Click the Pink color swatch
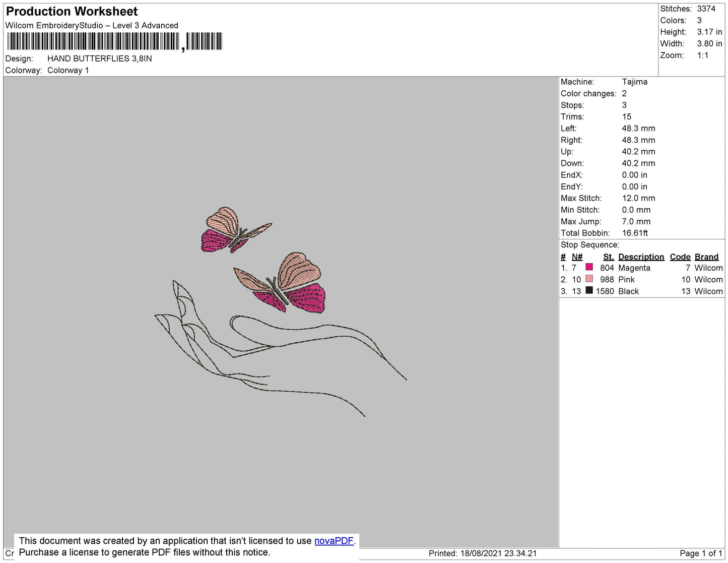The image size is (728, 563). coord(589,279)
